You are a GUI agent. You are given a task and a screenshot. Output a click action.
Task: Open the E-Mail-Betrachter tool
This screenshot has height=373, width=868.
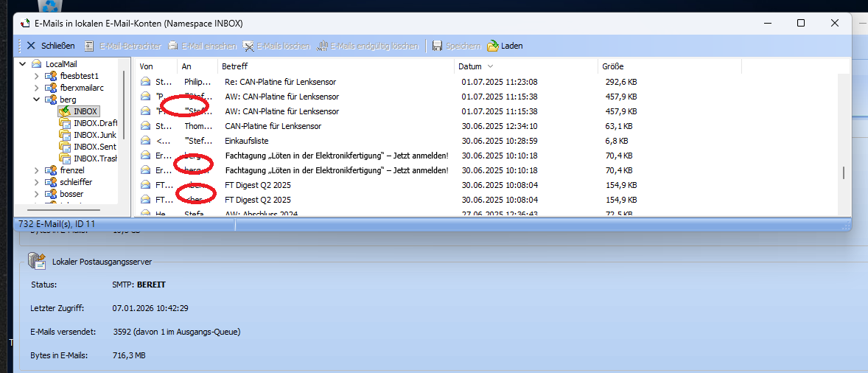click(x=123, y=46)
